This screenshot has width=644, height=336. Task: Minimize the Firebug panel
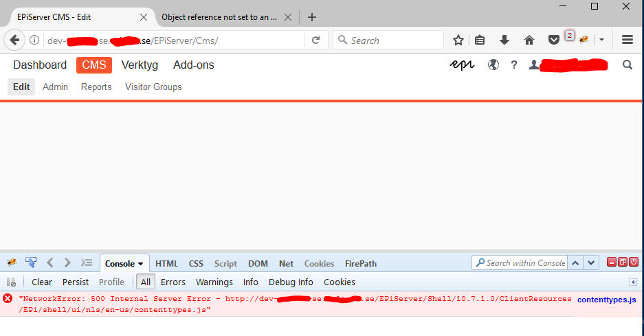(612, 262)
